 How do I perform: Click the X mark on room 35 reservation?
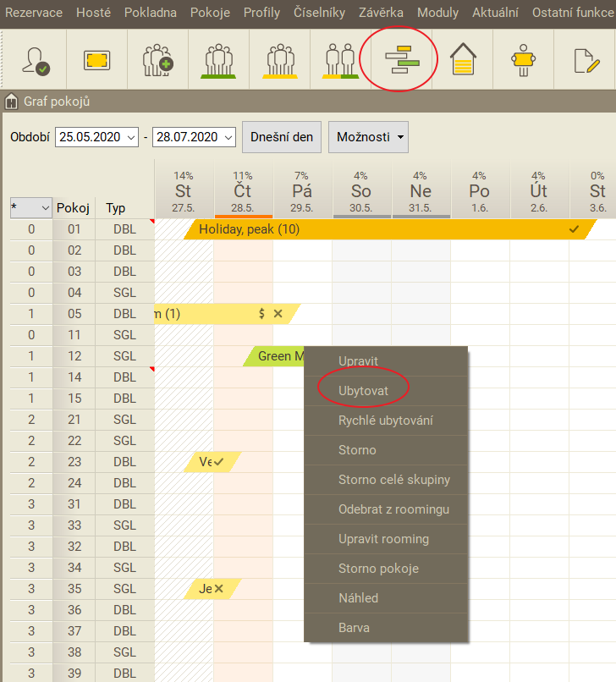218,589
